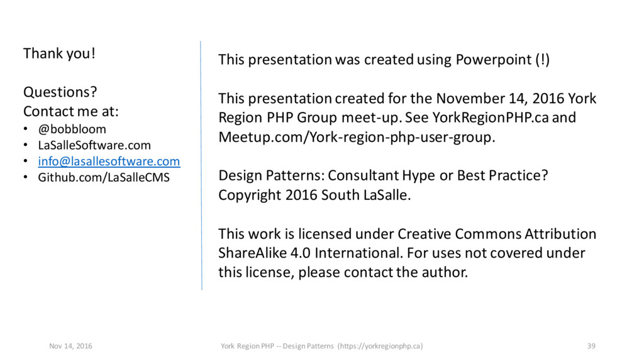Select the LaSalleSoftware.com bullet item

[x=94, y=145]
